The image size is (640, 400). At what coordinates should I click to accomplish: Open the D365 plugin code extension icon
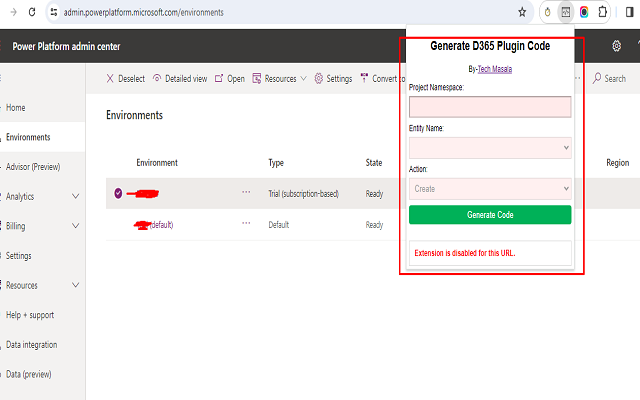(x=566, y=12)
